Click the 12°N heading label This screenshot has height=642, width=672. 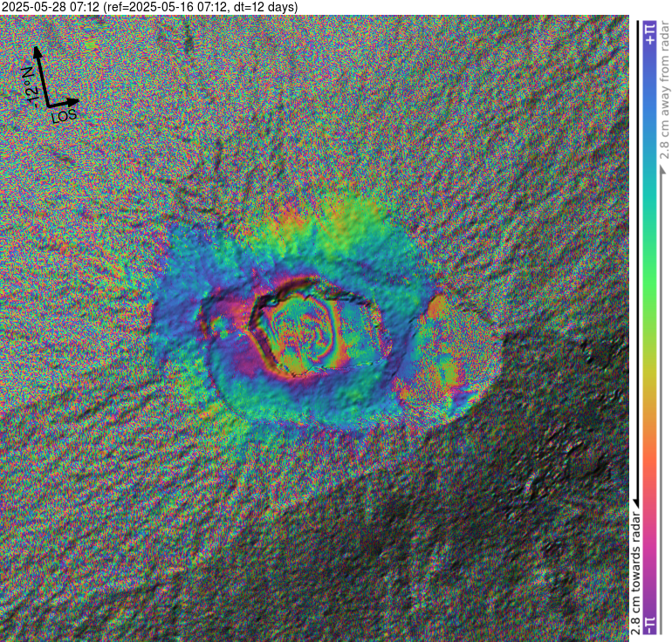[x=28, y=85]
